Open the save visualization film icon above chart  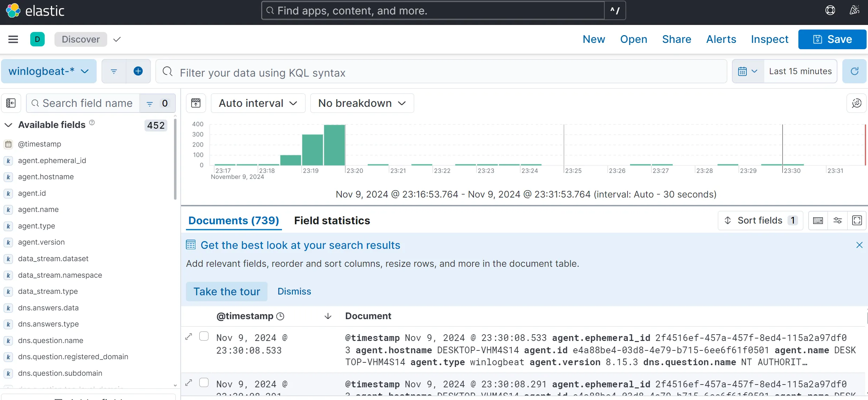[196, 103]
